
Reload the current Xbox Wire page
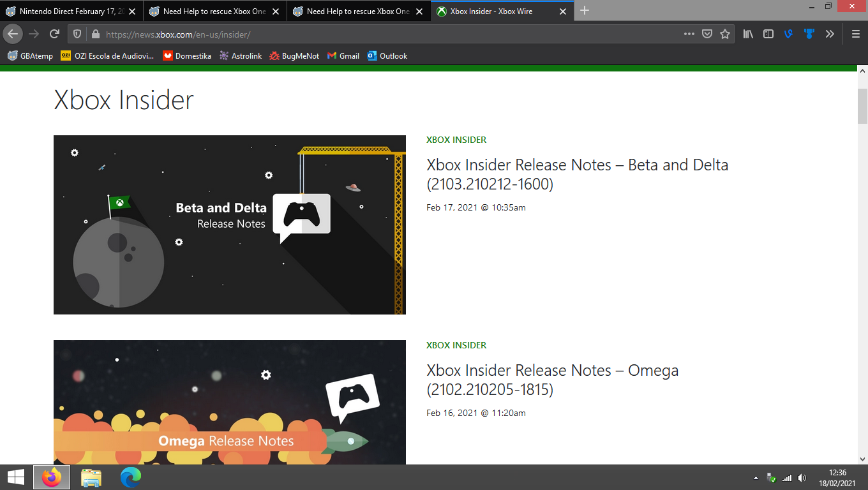55,34
